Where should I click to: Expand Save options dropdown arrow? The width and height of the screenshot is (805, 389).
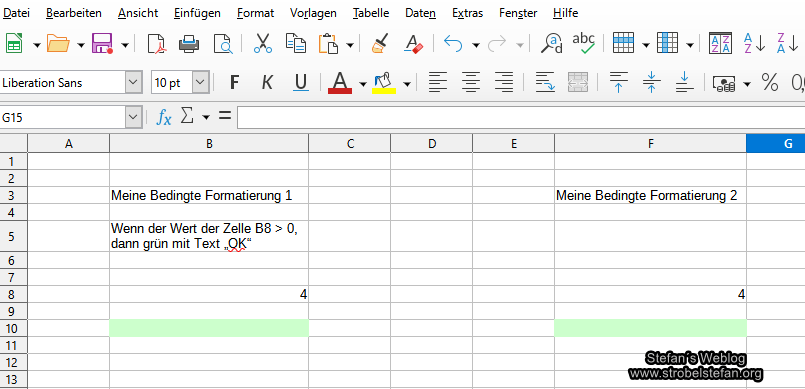point(125,45)
